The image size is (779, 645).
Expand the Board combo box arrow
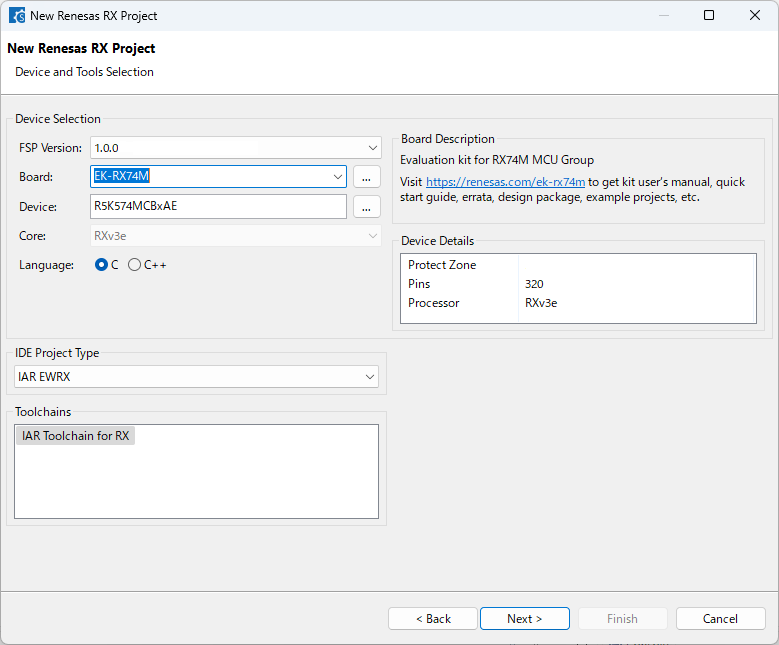(x=338, y=176)
